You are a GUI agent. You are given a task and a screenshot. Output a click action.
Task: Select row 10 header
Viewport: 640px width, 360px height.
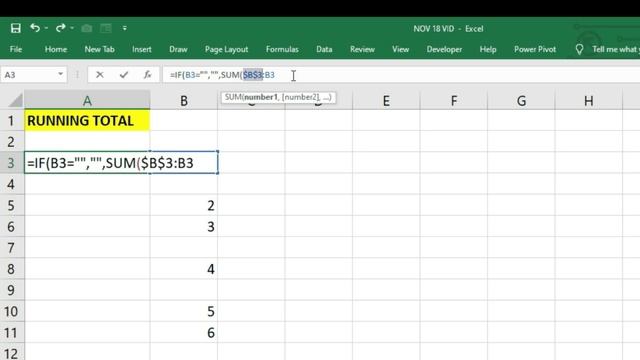tap(11, 311)
